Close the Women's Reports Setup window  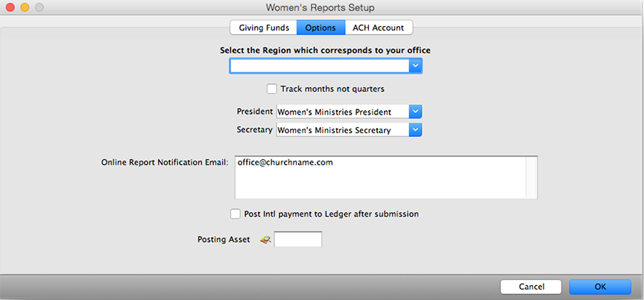coord(10,7)
